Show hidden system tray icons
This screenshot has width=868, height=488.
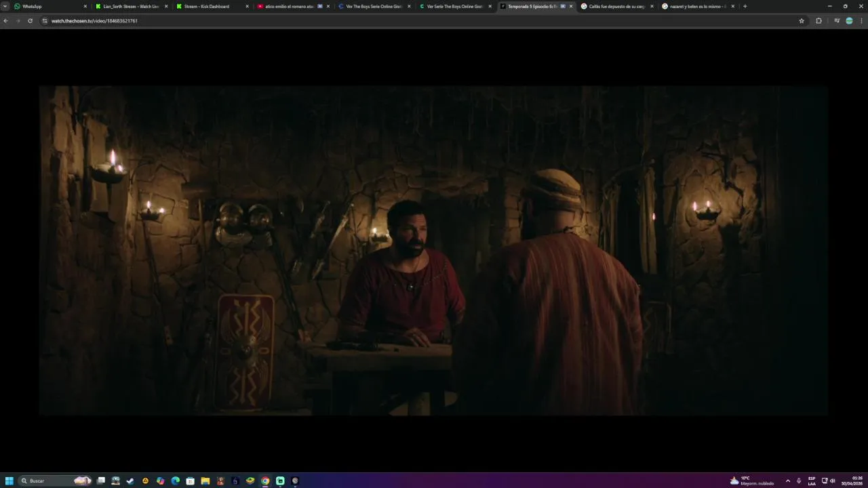click(x=788, y=481)
